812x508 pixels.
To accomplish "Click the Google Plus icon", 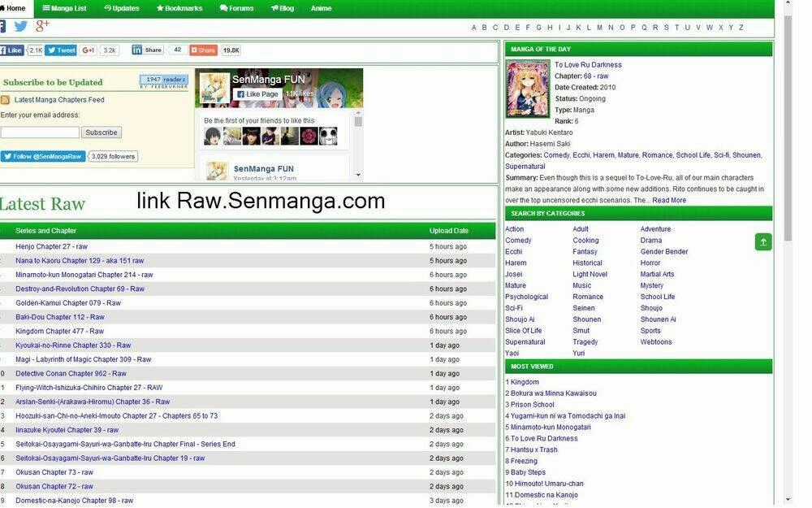I will coord(42,26).
